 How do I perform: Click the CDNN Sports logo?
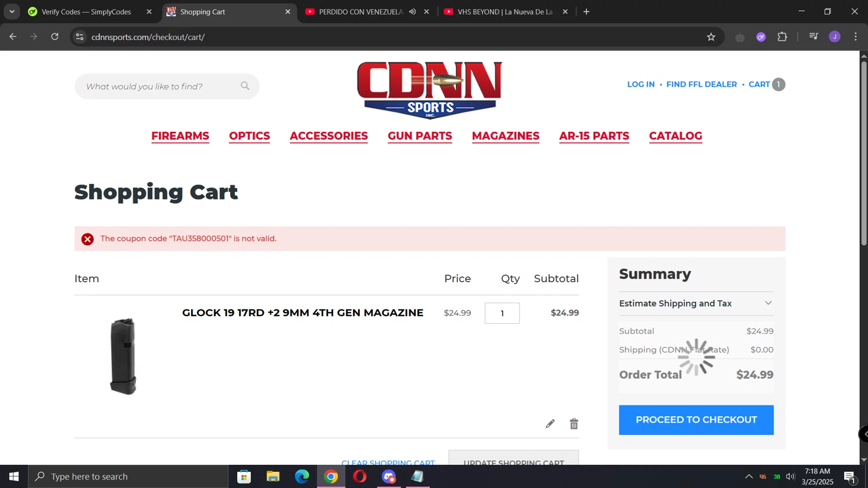pyautogui.click(x=429, y=90)
